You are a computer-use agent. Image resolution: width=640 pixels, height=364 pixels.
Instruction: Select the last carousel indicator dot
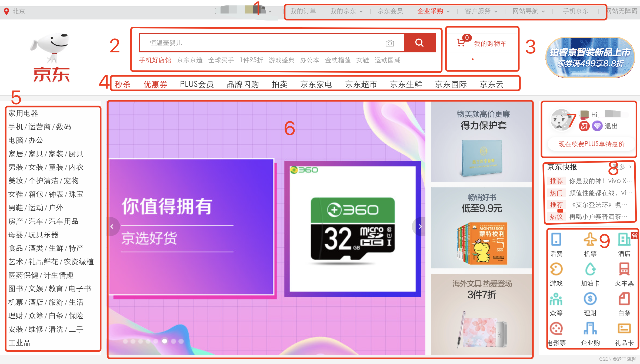click(x=181, y=341)
